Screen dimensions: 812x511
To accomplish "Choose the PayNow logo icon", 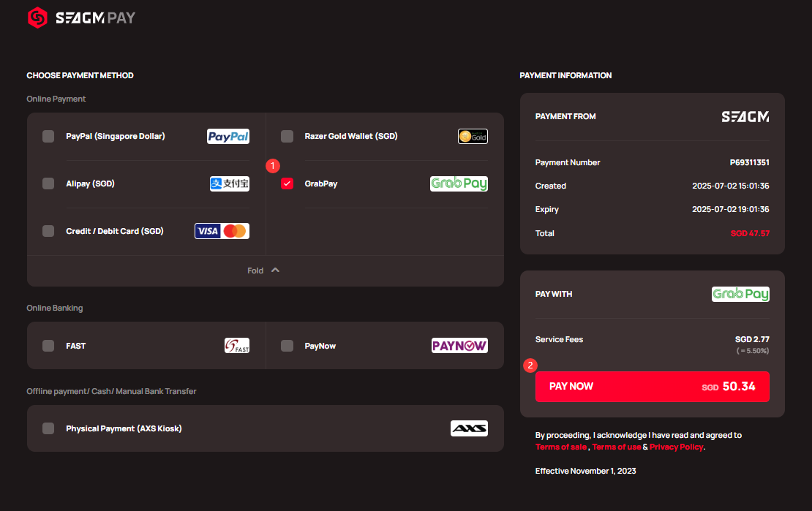I will click(459, 345).
